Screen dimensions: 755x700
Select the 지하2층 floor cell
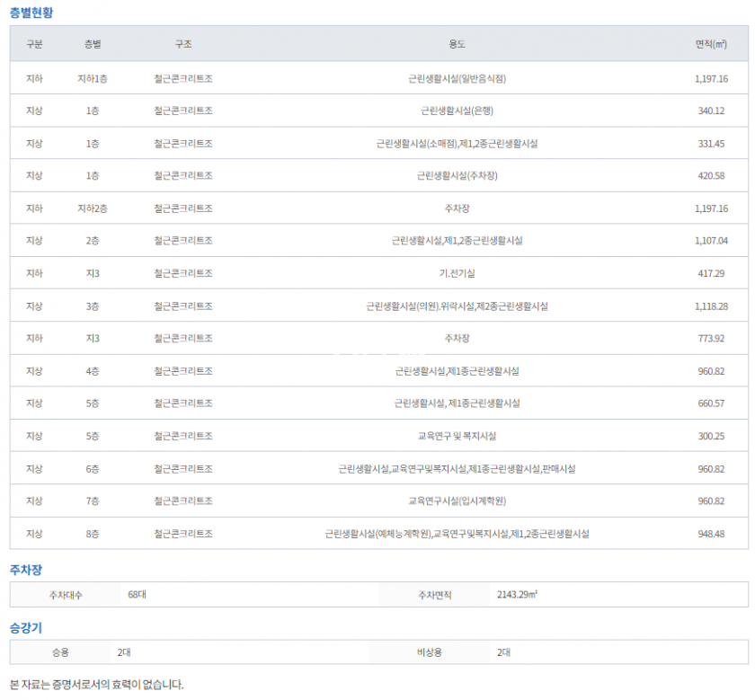coord(93,208)
